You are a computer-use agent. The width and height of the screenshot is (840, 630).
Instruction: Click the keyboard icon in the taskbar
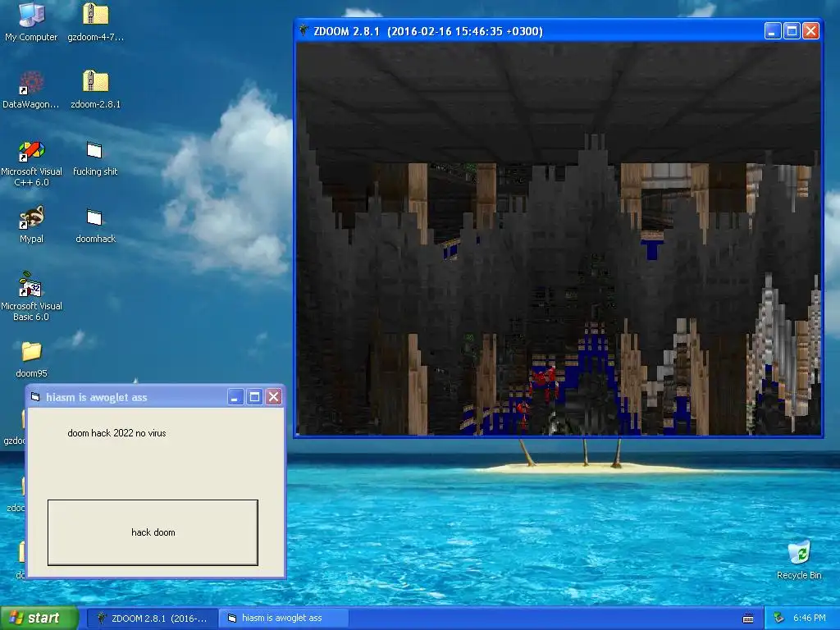(x=748, y=619)
